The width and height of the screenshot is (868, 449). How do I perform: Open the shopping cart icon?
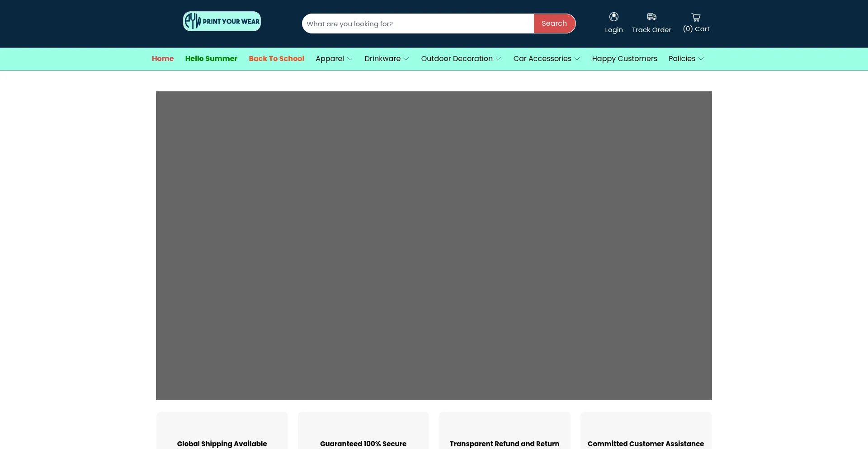pyautogui.click(x=696, y=17)
